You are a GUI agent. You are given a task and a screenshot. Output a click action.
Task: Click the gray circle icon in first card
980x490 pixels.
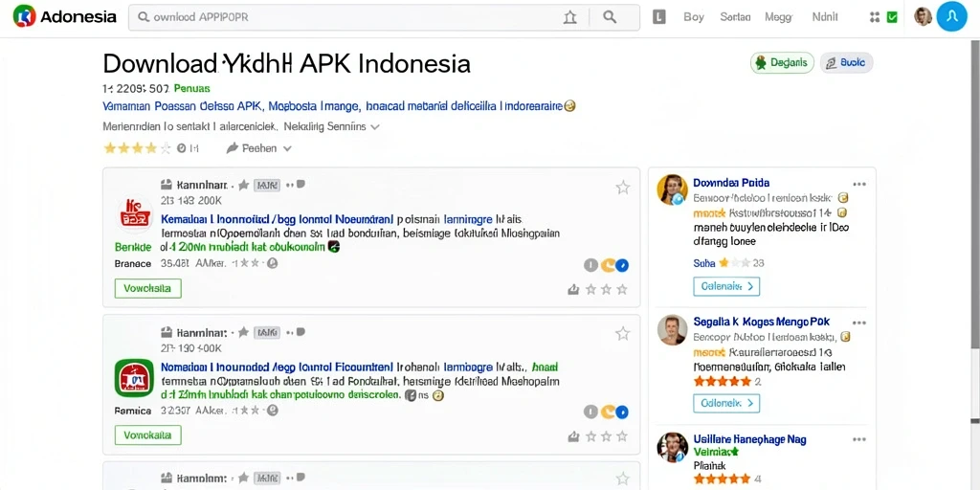(x=590, y=266)
